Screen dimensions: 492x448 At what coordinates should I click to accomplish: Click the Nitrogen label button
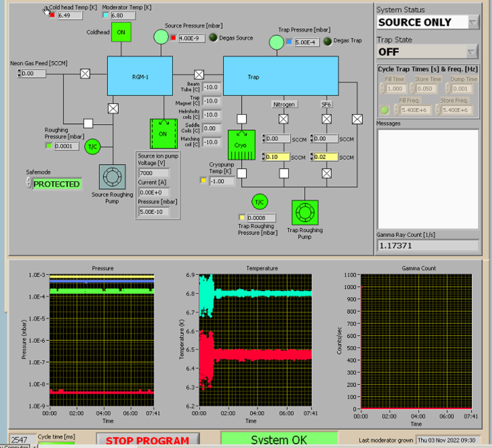pos(284,104)
